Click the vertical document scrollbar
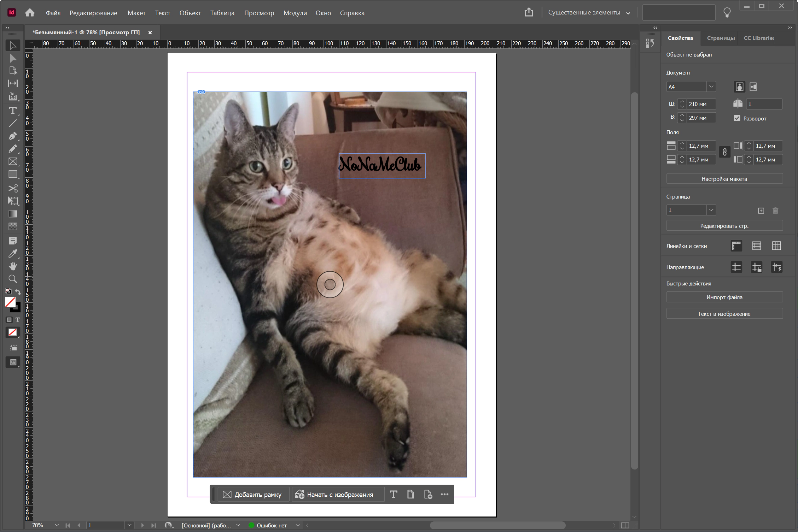 (634, 281)
